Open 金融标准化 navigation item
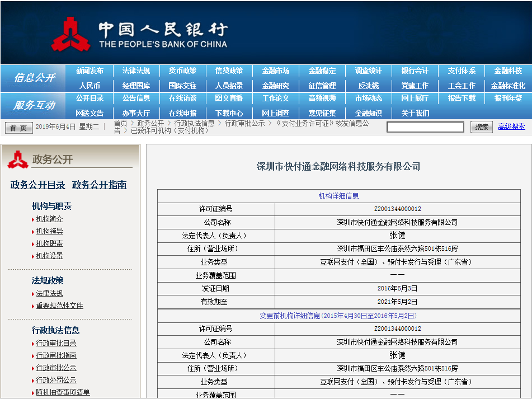 point(508,86)
